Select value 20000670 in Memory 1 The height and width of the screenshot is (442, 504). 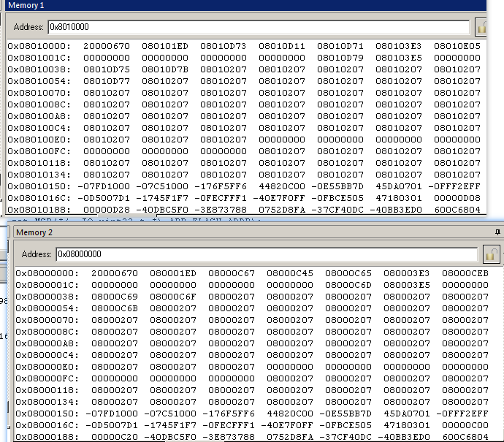pos(107,46)
